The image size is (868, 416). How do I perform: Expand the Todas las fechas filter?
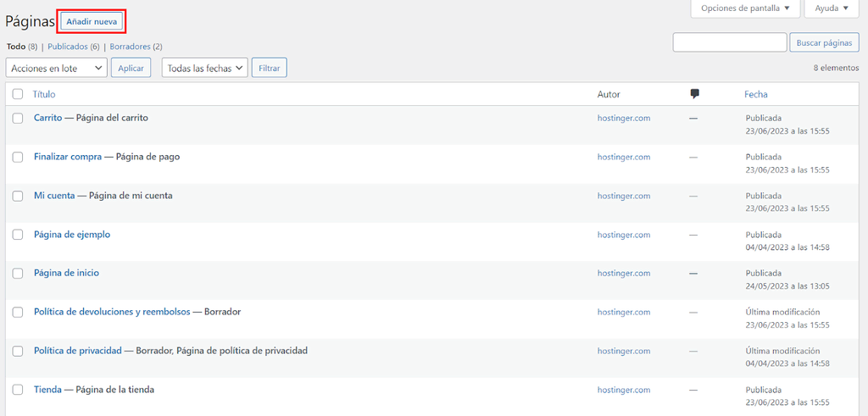(204, 68)
